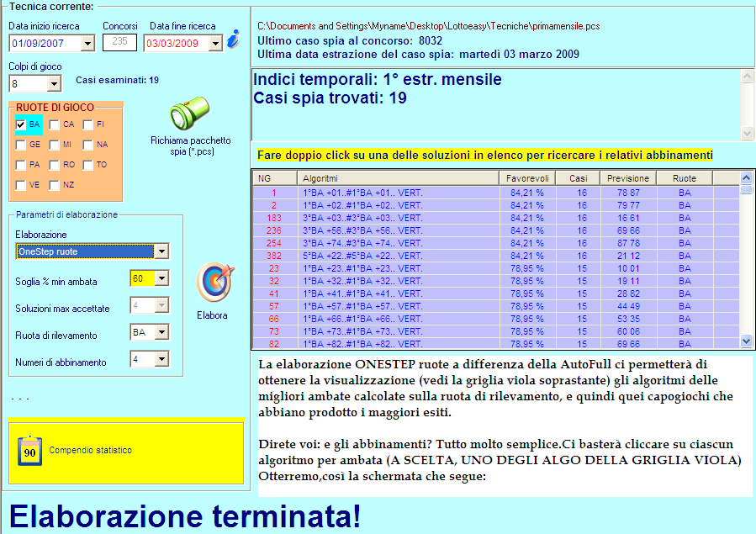Open the Ruota di rilevamento dropdown

pos(161,332)
